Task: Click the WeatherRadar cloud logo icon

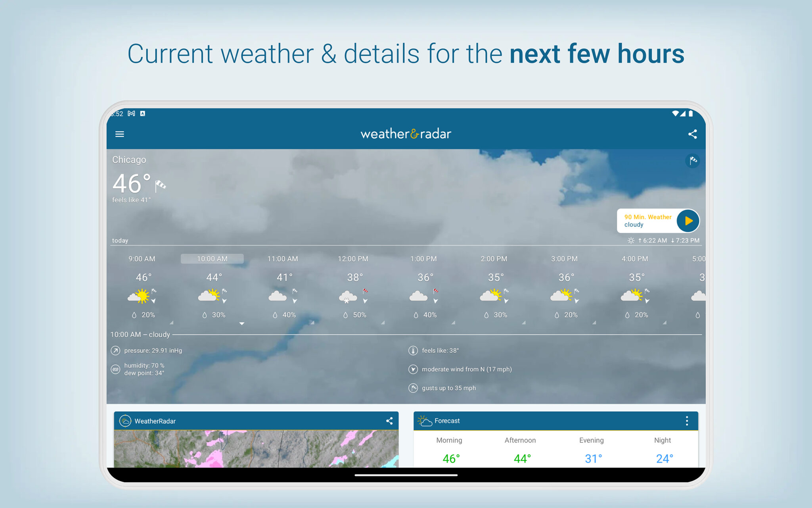Action: pos(125,421)
